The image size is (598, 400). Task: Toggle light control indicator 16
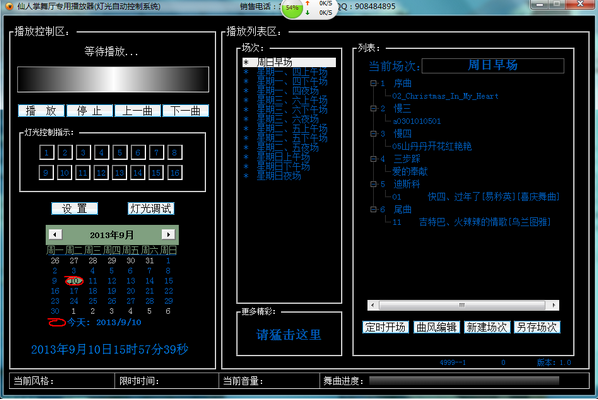click(x=175, y=173)
